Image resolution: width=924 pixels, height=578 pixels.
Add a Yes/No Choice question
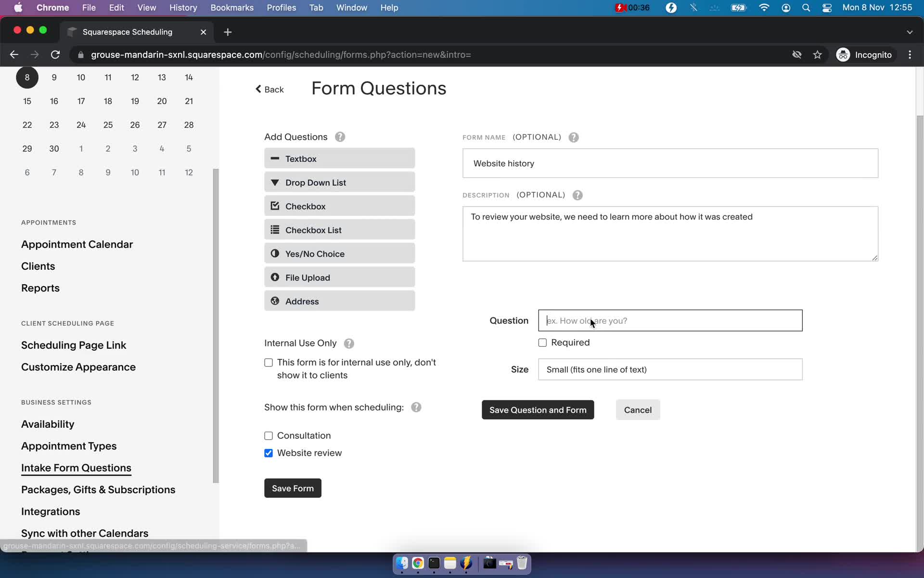click(x=339, y=253)
